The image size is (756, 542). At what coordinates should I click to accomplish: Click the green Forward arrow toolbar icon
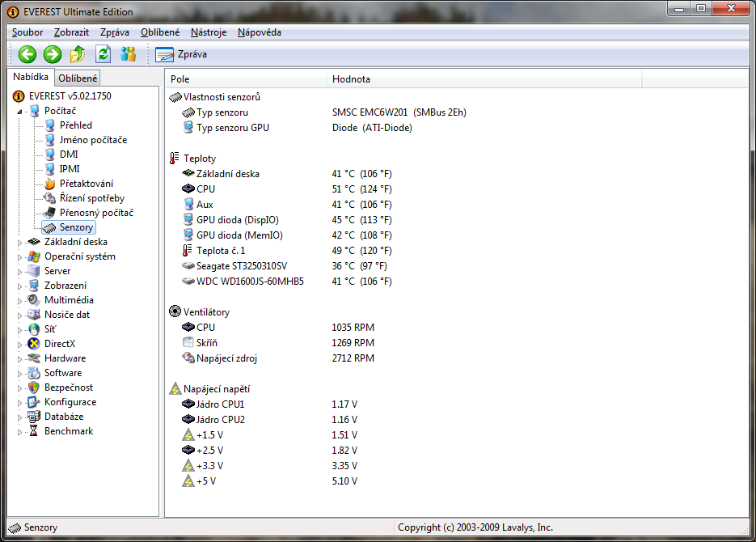coord(53,54)
